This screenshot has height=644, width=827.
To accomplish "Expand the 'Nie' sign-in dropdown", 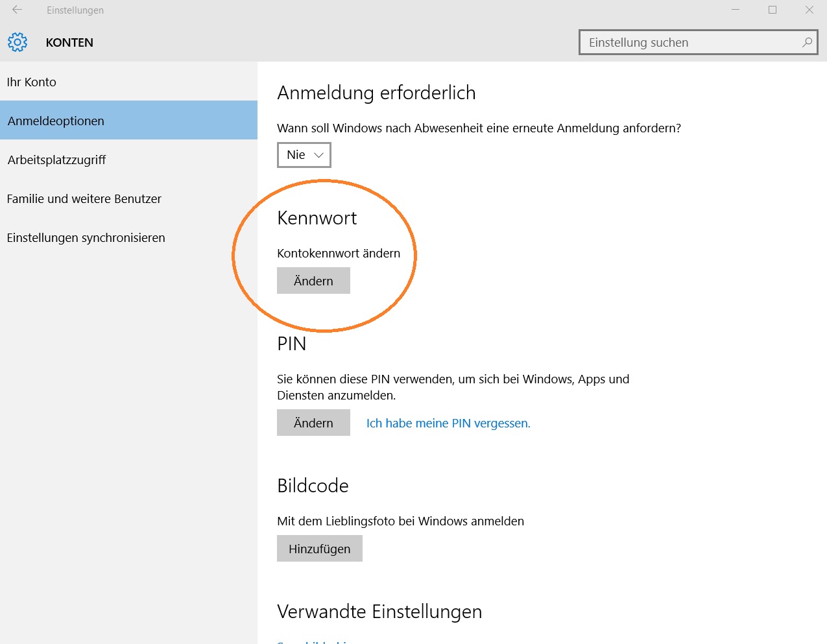I will [x=304, y=155].
